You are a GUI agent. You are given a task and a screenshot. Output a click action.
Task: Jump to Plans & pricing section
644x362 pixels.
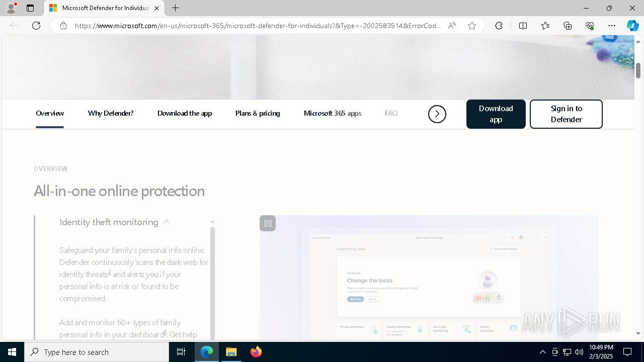point(258,114)
